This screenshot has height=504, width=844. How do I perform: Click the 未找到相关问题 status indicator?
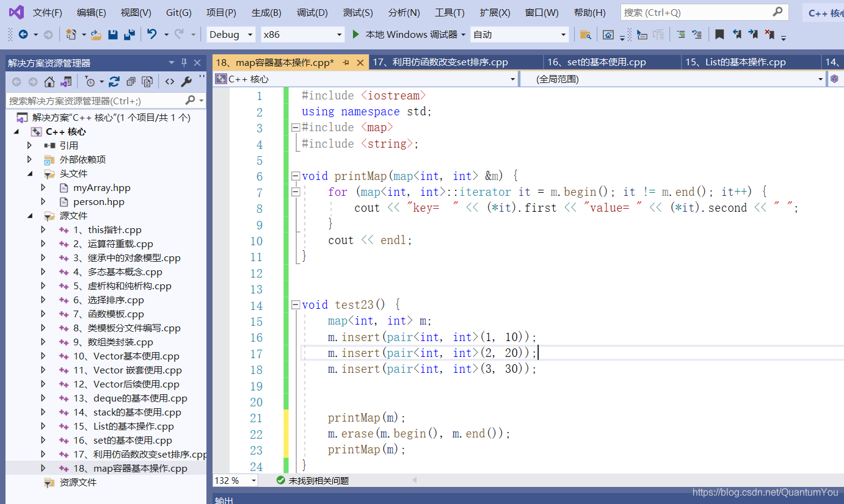point(313,481)
